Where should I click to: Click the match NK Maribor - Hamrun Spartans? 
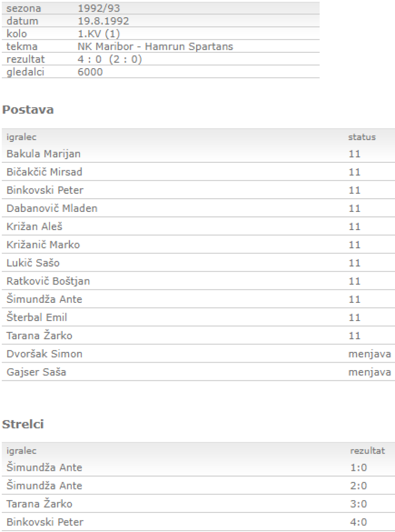click(x=155, y=47)
